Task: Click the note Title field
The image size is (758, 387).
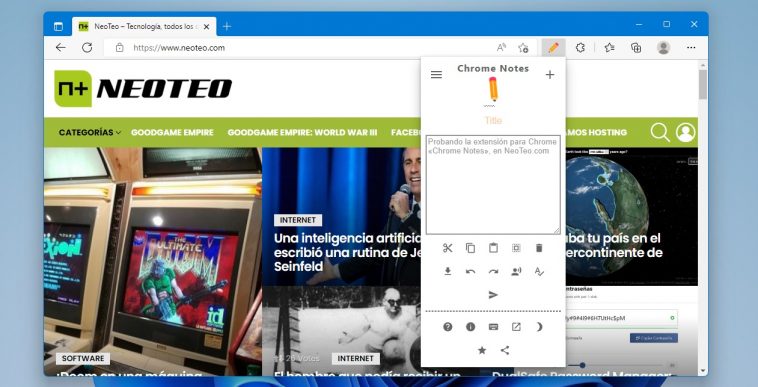Action: tap(493, 120)
